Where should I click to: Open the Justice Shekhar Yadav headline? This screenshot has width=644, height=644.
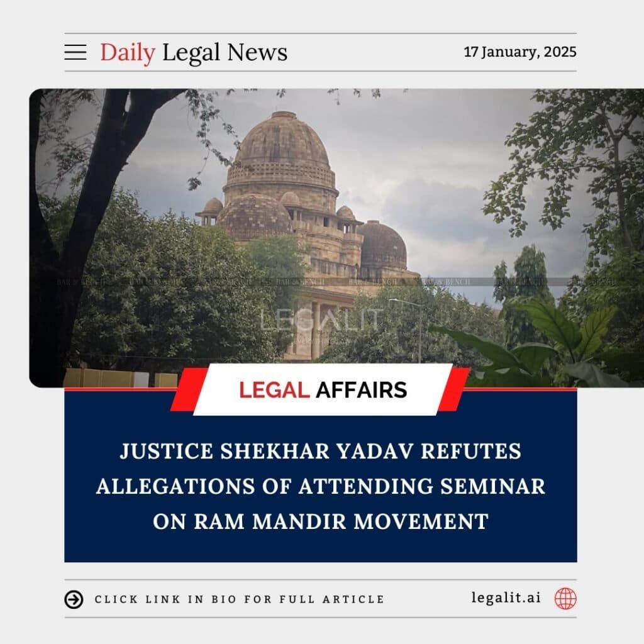click(321, 486)
